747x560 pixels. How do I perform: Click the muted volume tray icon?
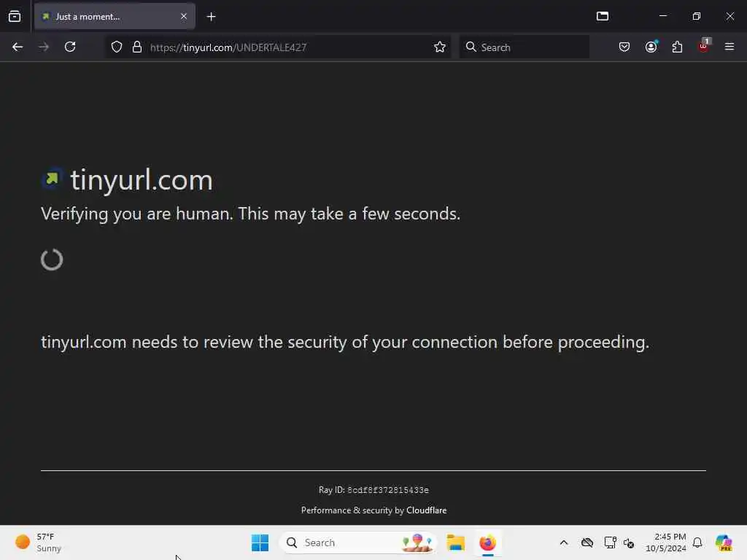[629, 542]
